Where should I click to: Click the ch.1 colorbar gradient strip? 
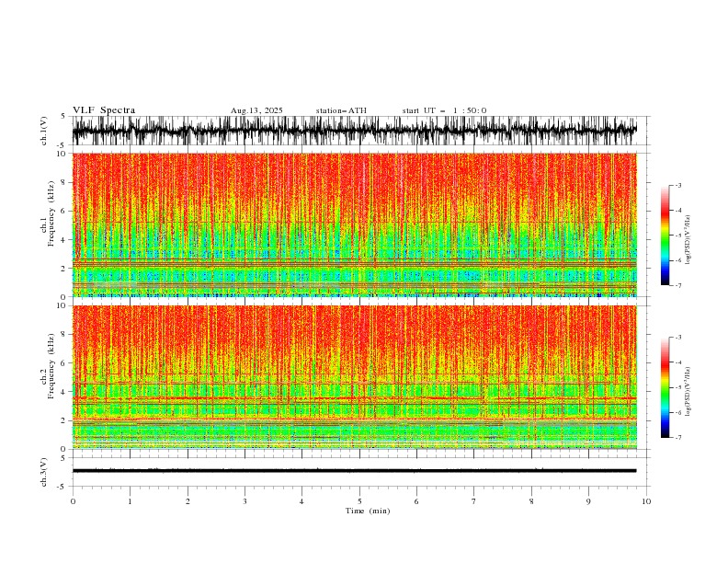click(665, 236)
